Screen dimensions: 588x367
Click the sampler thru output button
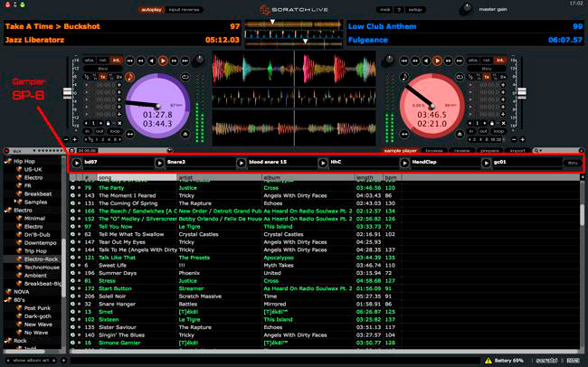(573, 163)
